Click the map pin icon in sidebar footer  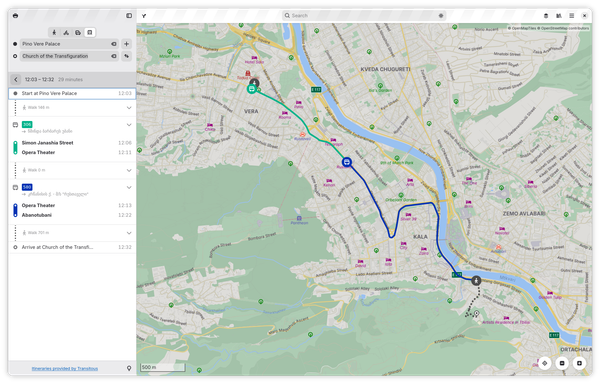pyautogui.click(x=129, y=368)
